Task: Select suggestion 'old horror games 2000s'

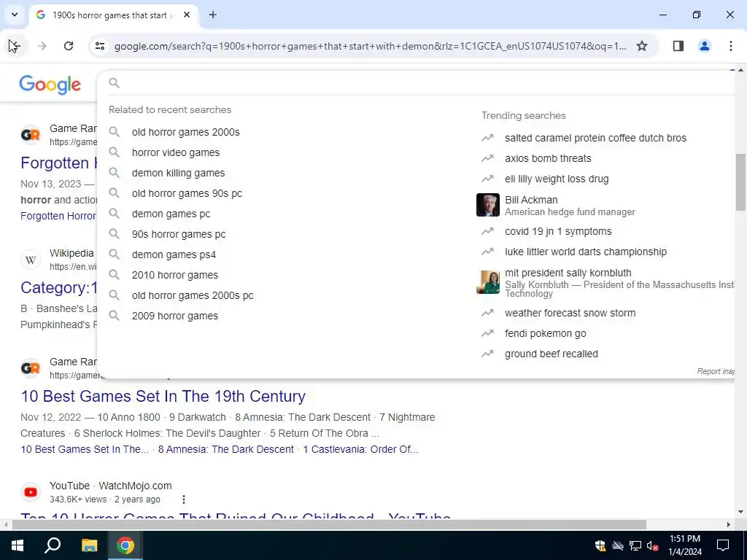Action: pos(186,132)
